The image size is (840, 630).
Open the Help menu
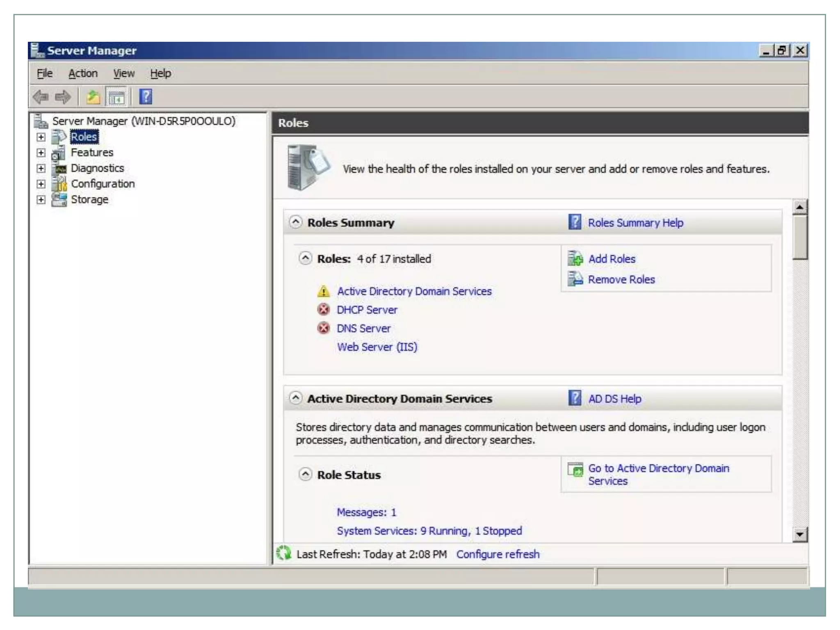[x=160, y=73]
